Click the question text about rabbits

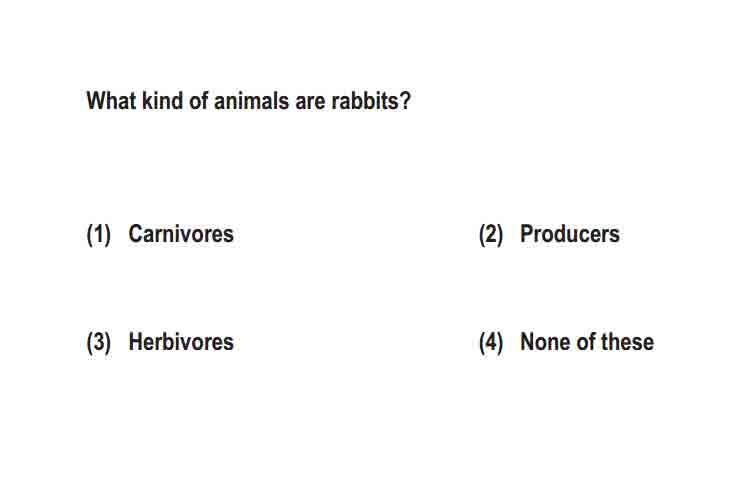coord(248,101)
